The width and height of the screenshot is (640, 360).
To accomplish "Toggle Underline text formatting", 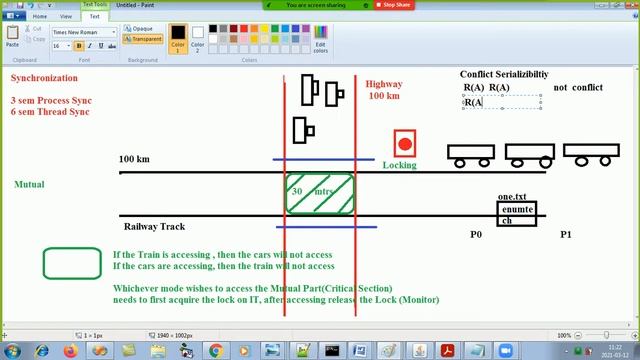I will coord(101,46).
